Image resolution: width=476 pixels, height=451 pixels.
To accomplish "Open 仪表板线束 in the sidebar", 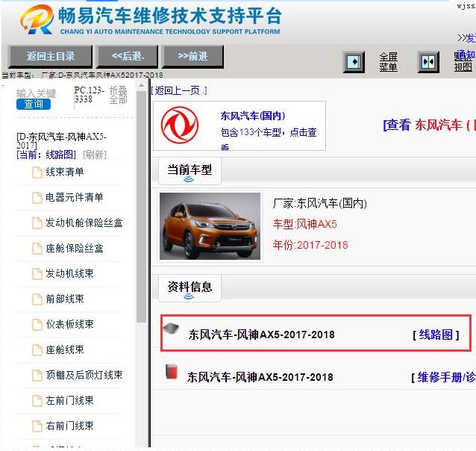I will pos(69,324).
